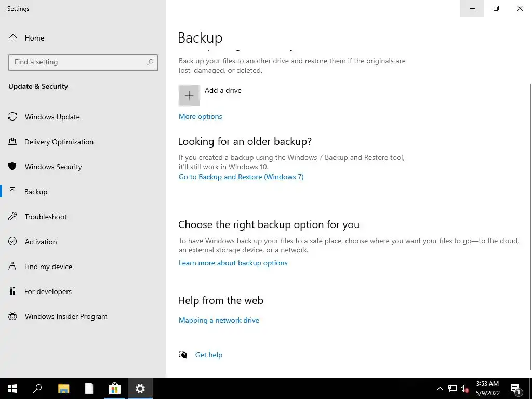Launch Microsoft Store from the taskbar
Image resolution: width=532 pixels, height=399 pixels.
(x=114, y=389)
